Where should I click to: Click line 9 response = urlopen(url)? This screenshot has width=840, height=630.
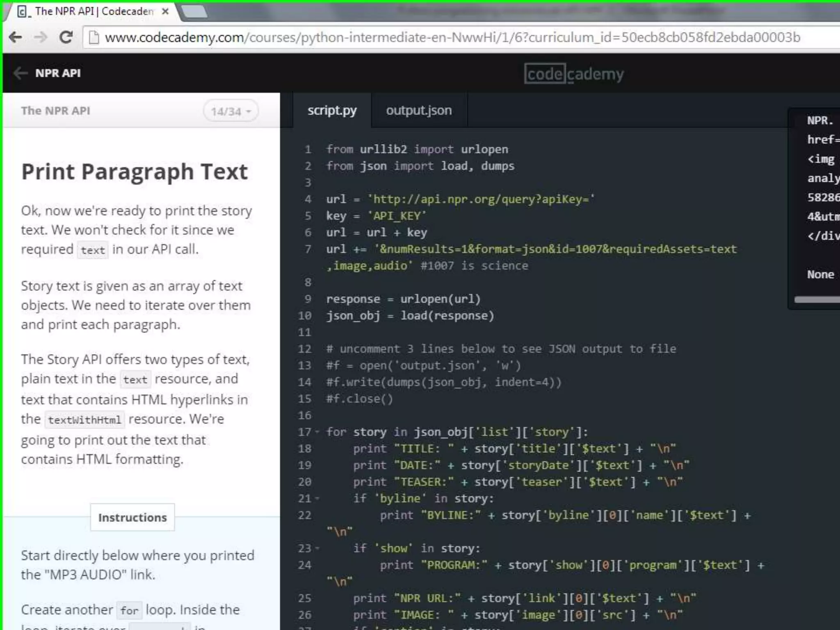(403, 299)
